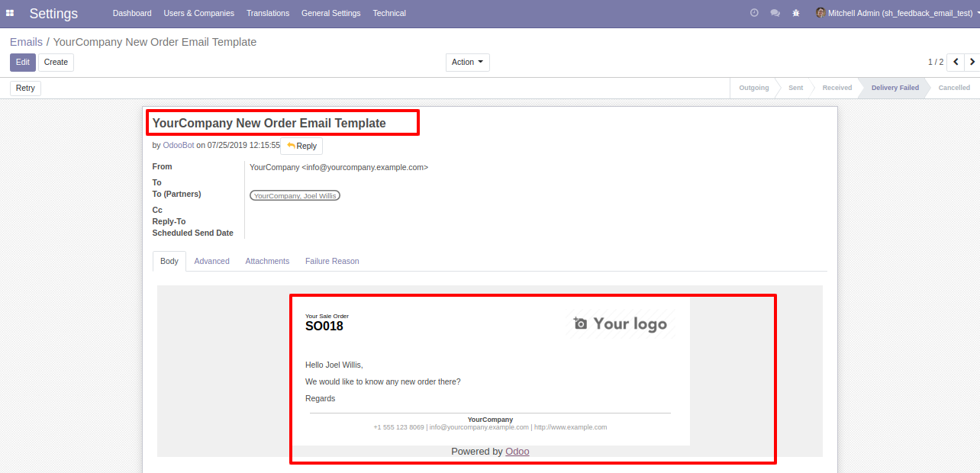Click the bold YourCompany footer name

[490, 420]
